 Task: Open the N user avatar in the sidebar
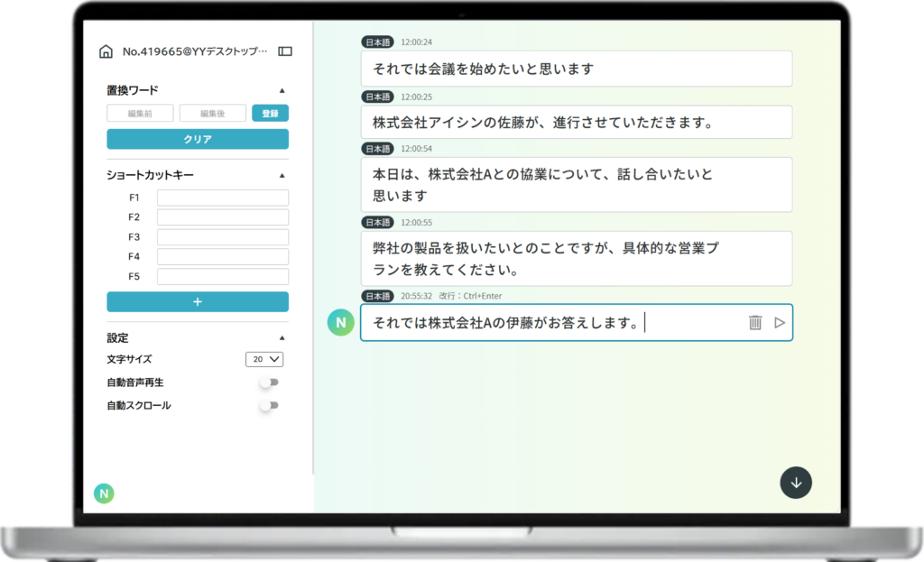click(x=105, y=493)
